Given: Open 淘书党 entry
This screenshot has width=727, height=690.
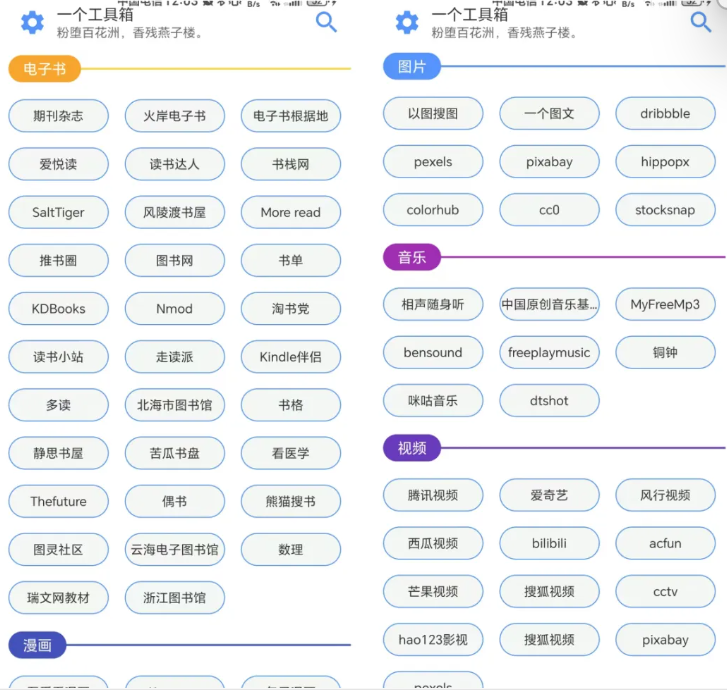Looking at the screenshot, I should [291, 308].
